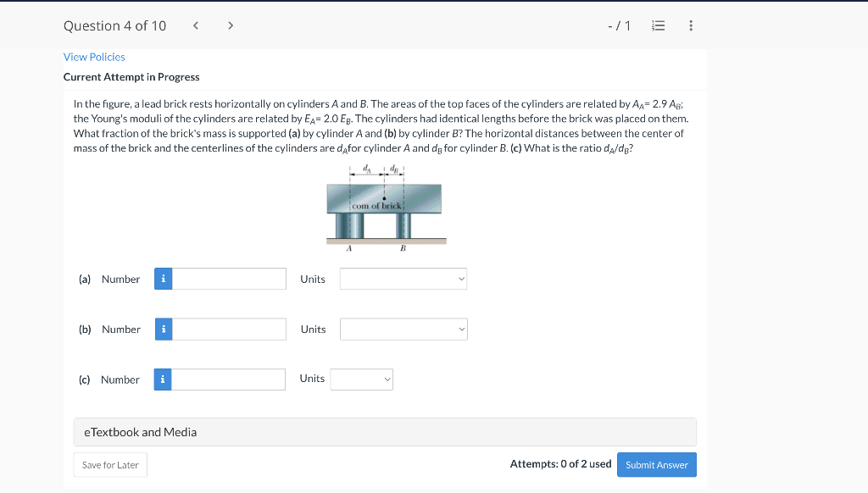The image size is (868, 493).
Task: Click the 'Question 4 of 10' heading
Action: 114,26
